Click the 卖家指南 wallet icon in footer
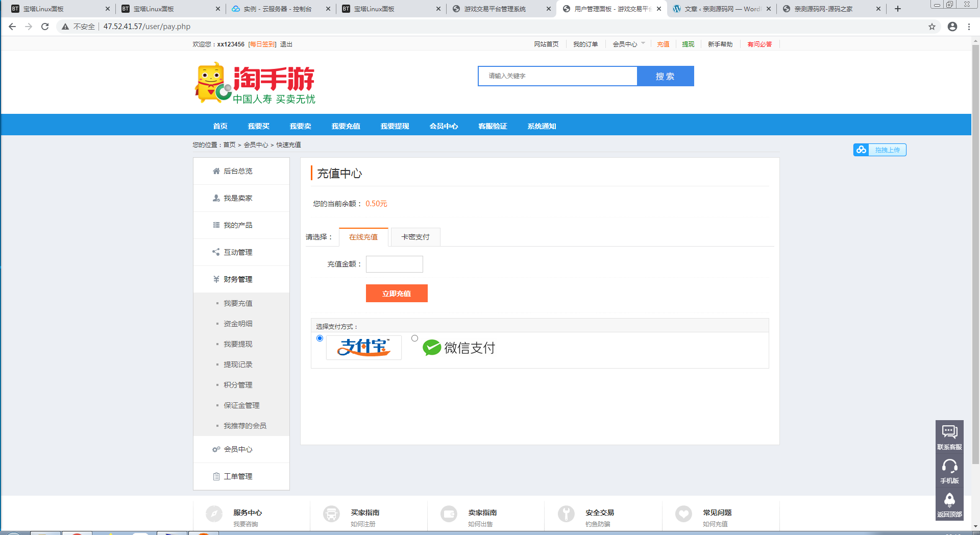 (x=449, y=514)
